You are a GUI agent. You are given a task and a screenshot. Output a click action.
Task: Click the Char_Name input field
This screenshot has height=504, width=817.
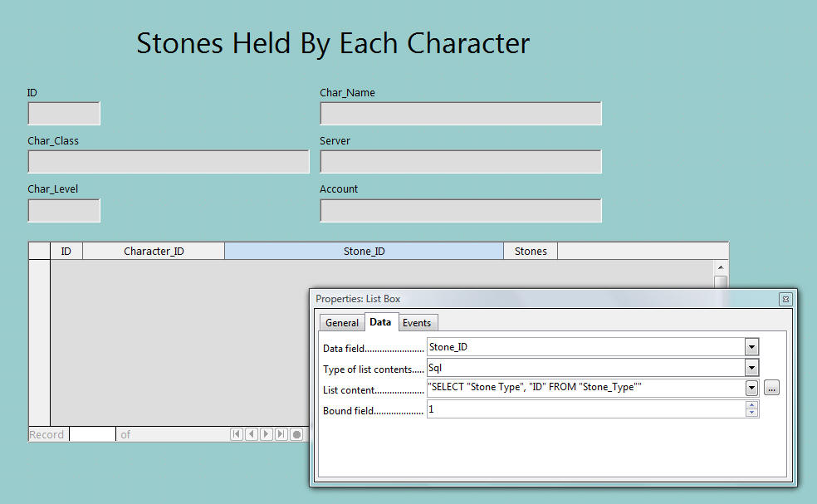tap(460, 114)
